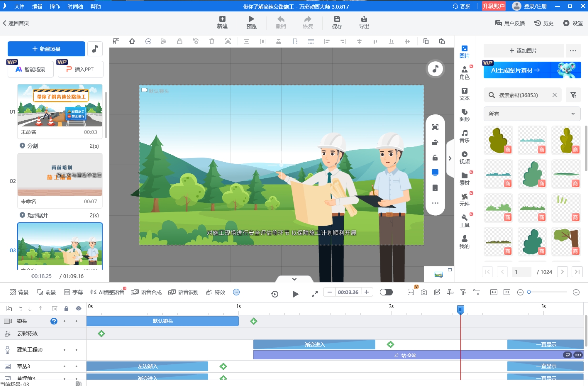This screenshot has width=588, height=386.
Task: Click the copy icon in canvas toolbar
Action: click(x=426, y=41)
